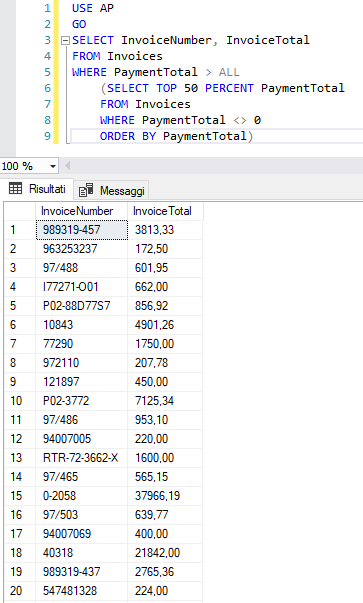Select cell 972110

(82, 363)
